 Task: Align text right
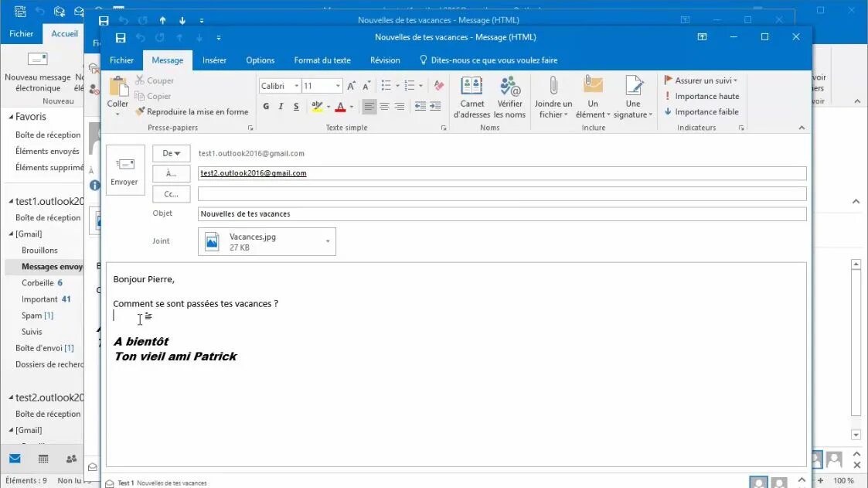pos(399,107)
